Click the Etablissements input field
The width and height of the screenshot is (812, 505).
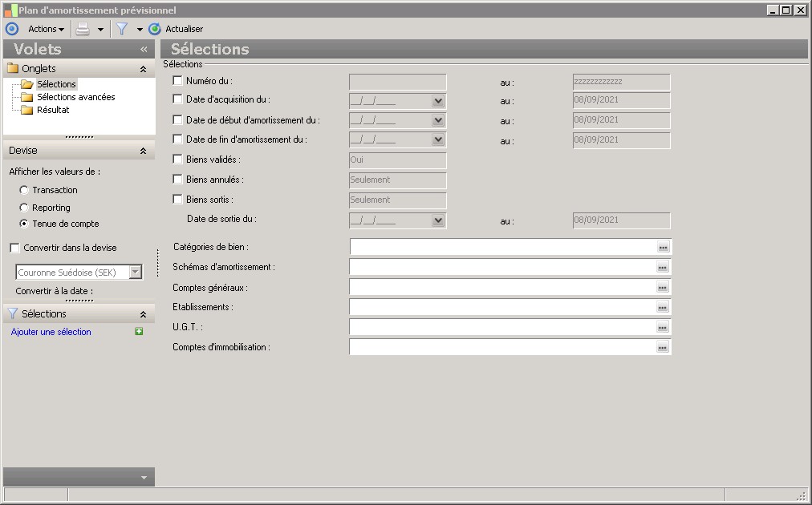pos(502,307)
